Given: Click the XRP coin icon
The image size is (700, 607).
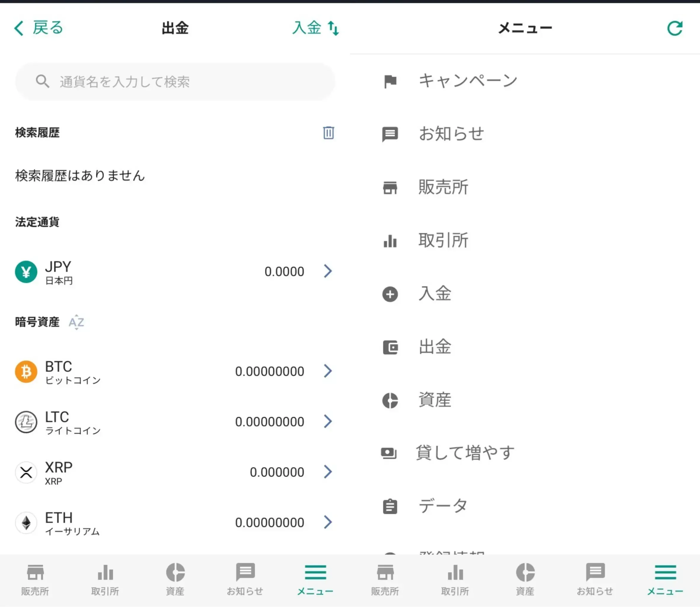Looking at the screenshot, I should (x=26, y=472).
